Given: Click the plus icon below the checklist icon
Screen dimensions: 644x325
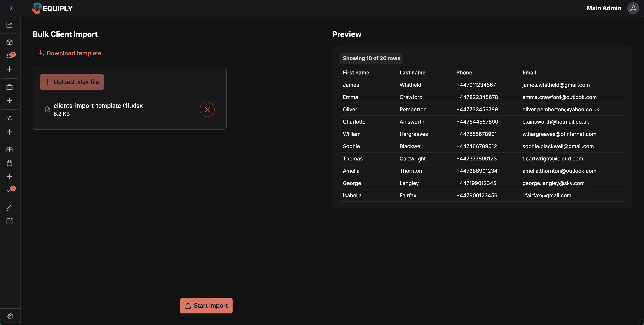Looking at the screenshot, I should pos(10,69).
